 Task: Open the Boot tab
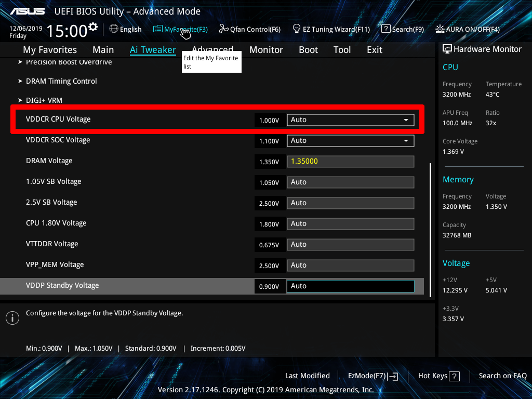click(x=308, y=50)
